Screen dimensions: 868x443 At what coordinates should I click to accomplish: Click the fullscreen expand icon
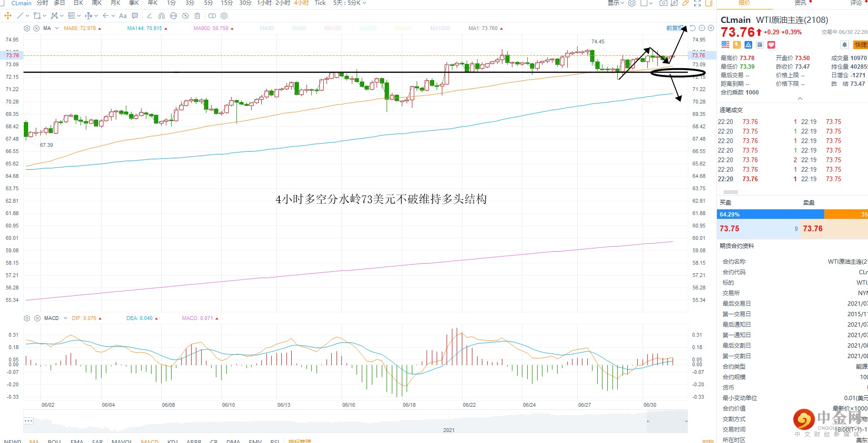point(697,3)
